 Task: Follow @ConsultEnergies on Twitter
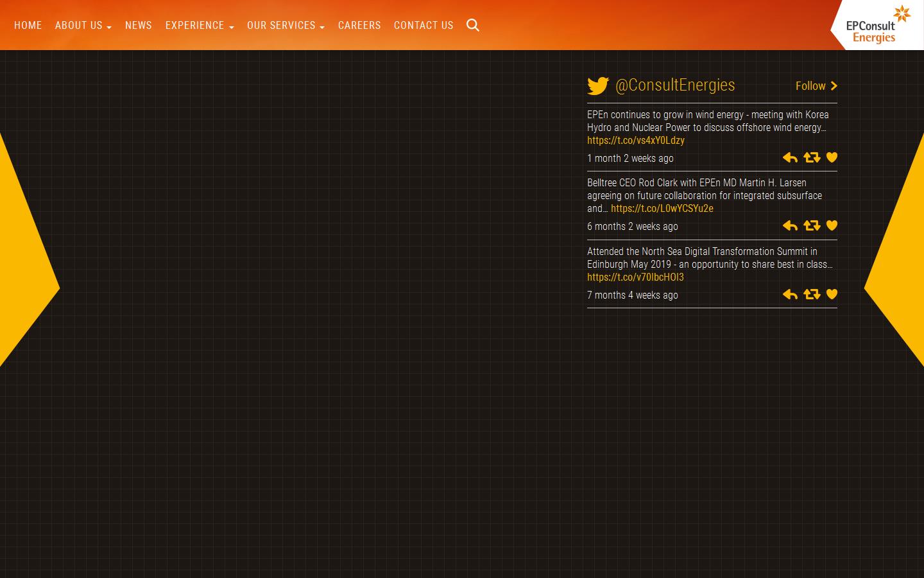pos(816,86)
